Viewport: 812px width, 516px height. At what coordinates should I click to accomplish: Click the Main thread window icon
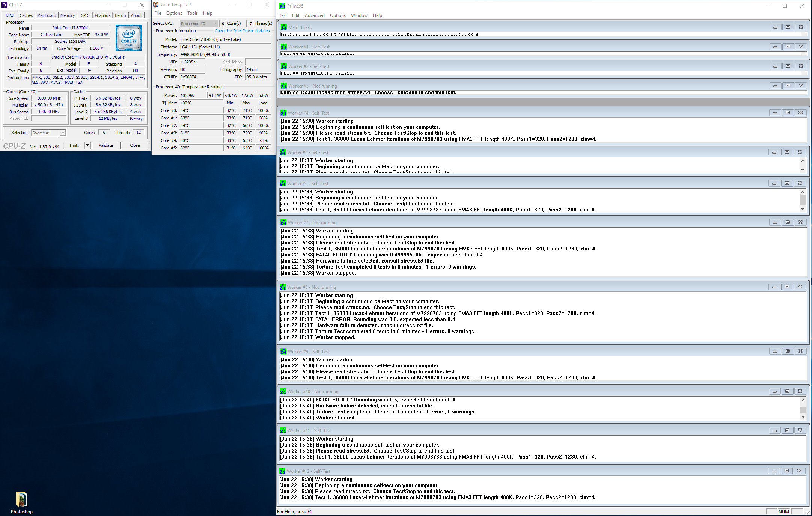pos(283,27)
